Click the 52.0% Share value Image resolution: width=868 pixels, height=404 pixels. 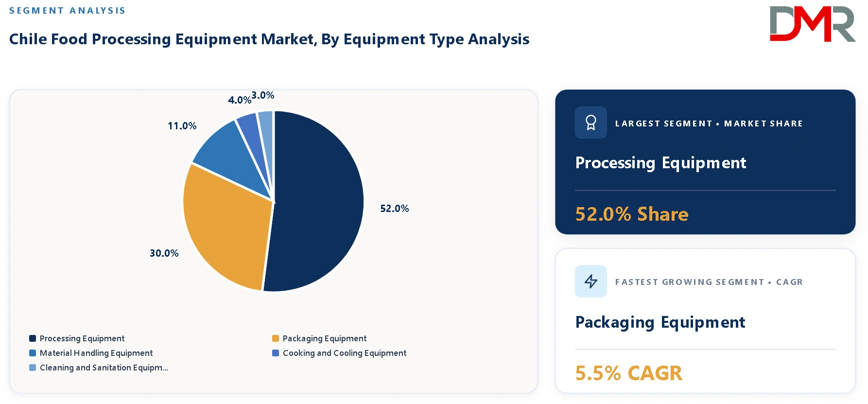pos(632,214)
